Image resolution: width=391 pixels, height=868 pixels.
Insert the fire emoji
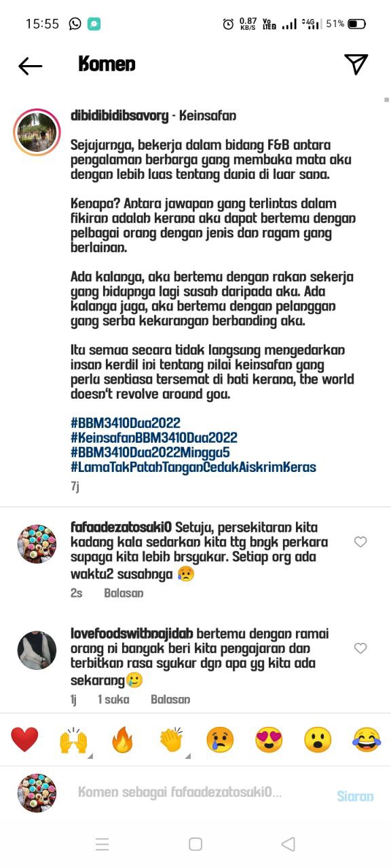123,740
